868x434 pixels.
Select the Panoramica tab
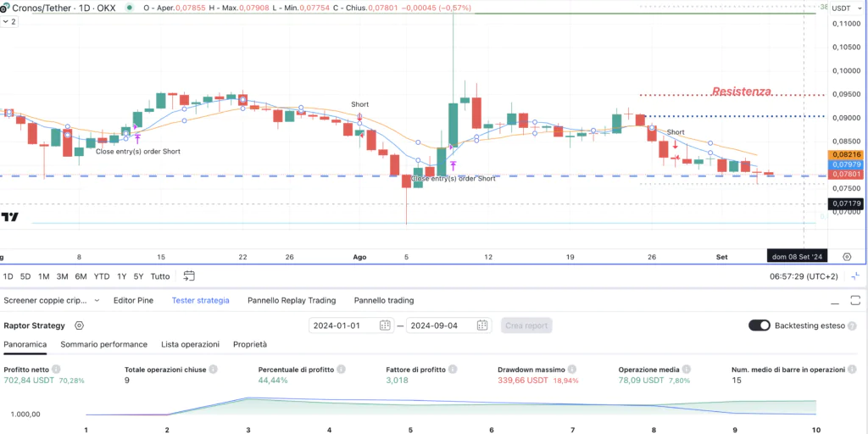click(x=25, y=344)
